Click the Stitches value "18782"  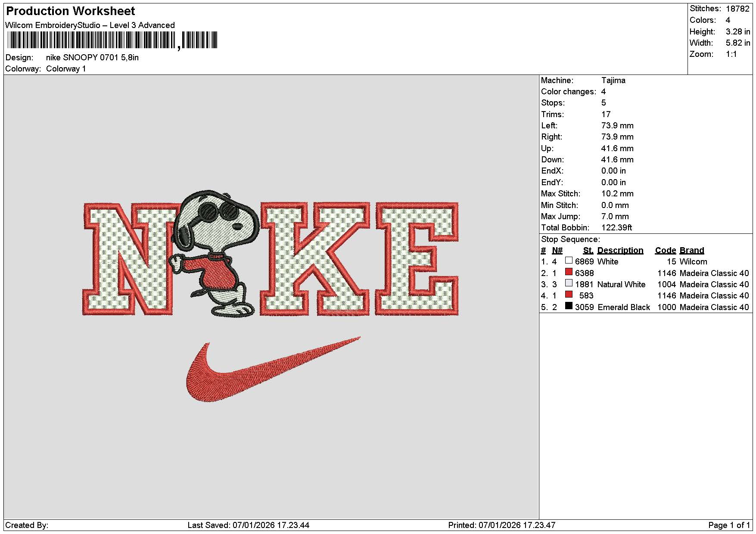click(737, 9)
